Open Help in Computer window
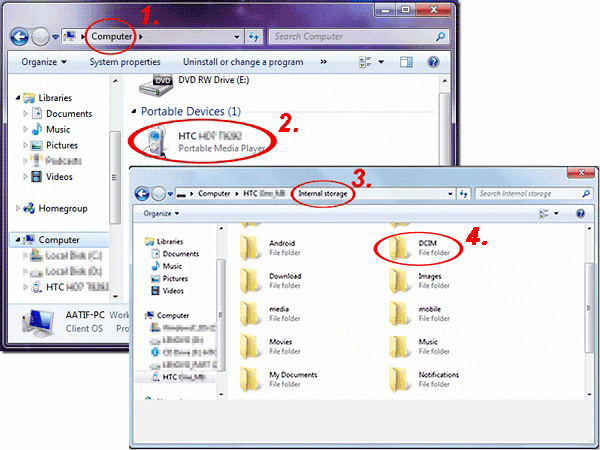The height and width of the screenshot is (450, 600). coord(433,62)
